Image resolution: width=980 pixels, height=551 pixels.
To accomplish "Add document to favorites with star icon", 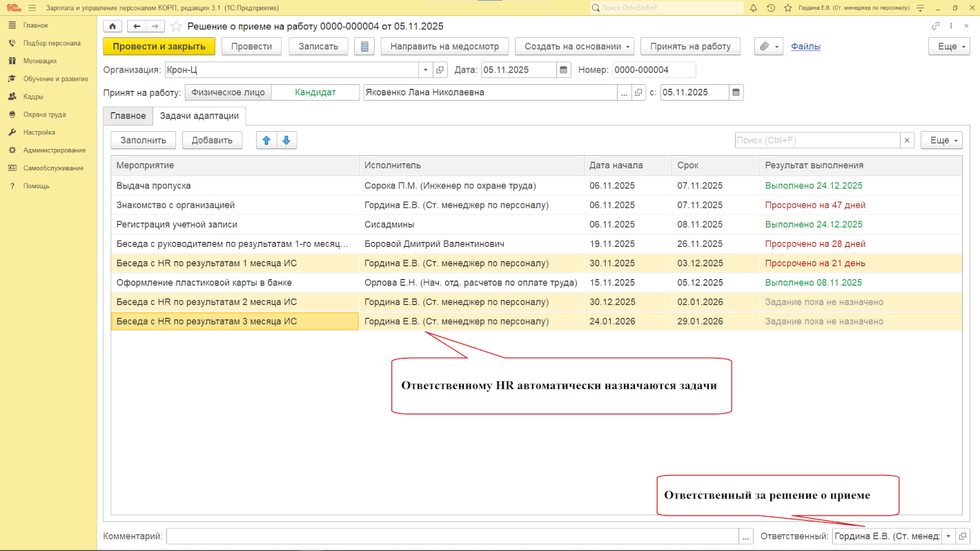I will tap(176, 26).
